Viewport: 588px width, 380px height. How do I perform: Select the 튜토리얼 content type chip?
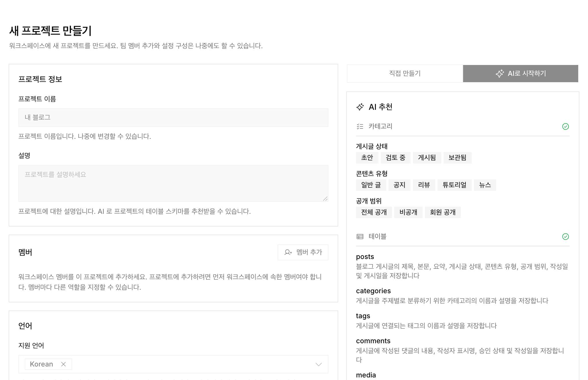pyautogui.click(x=454, y=185)
